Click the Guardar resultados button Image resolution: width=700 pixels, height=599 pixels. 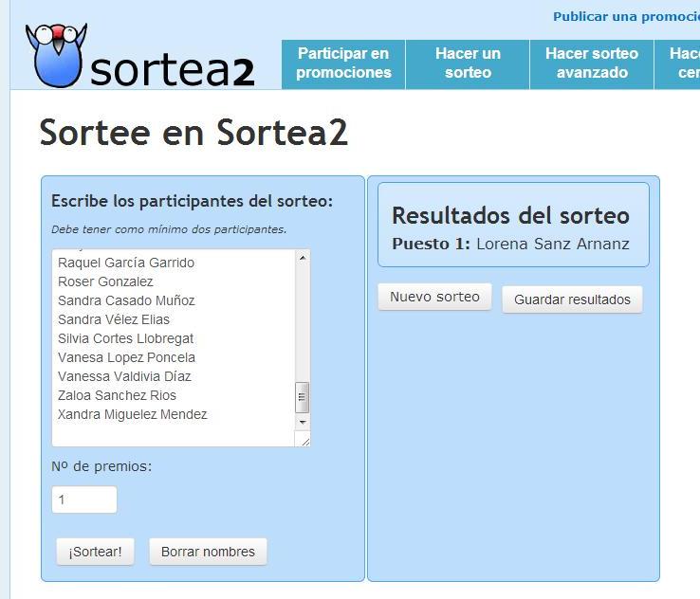[572, 299]
